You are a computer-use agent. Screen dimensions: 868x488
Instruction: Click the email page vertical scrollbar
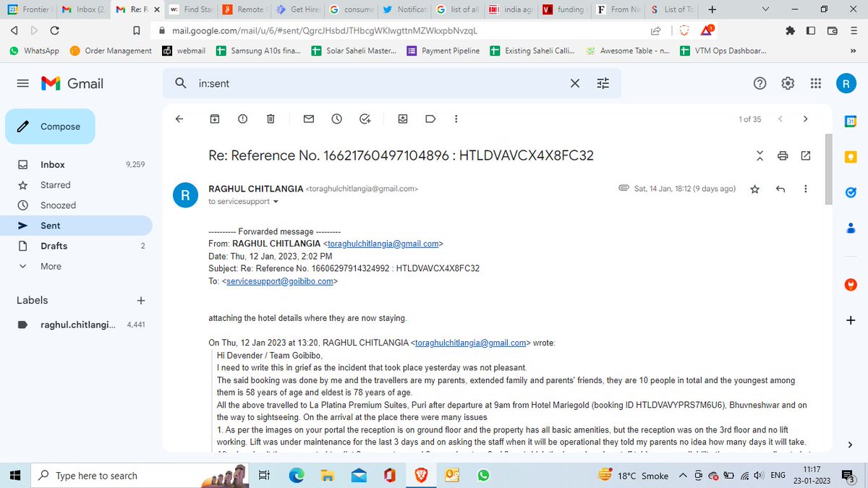point(828,171)
